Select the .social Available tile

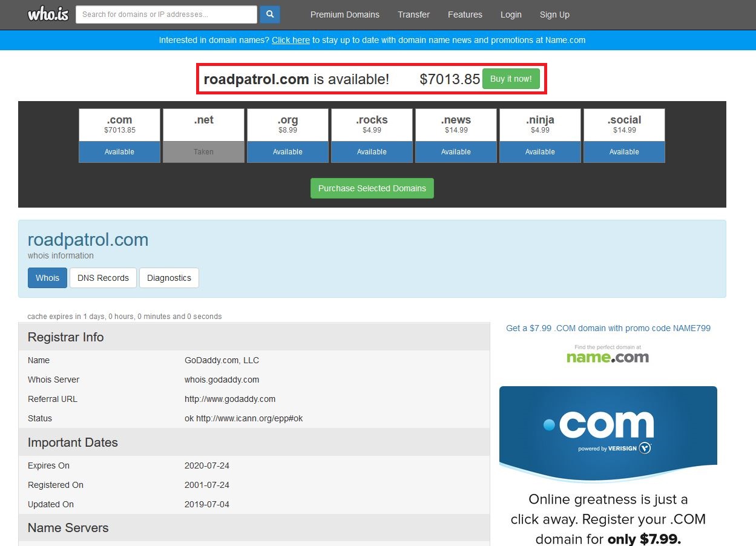(624, 136)
